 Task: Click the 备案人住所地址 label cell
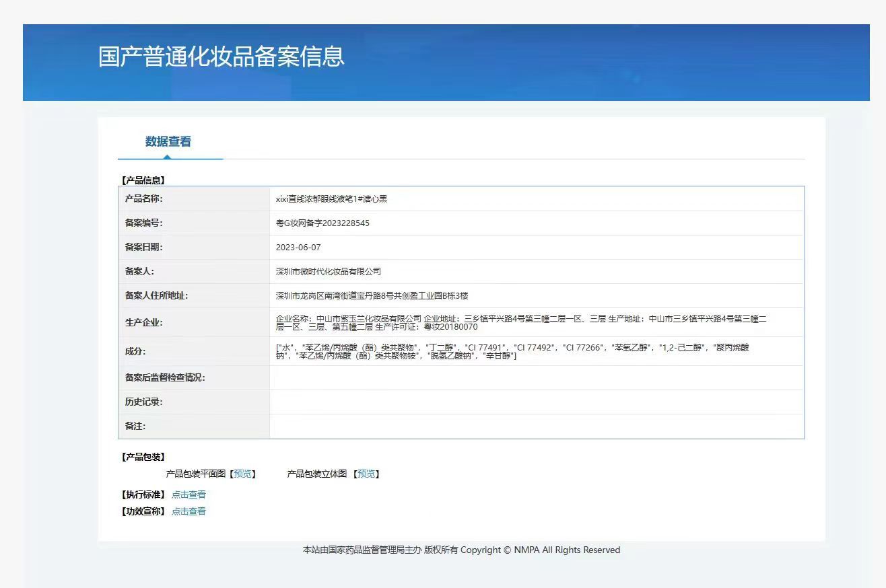(194, 296)
